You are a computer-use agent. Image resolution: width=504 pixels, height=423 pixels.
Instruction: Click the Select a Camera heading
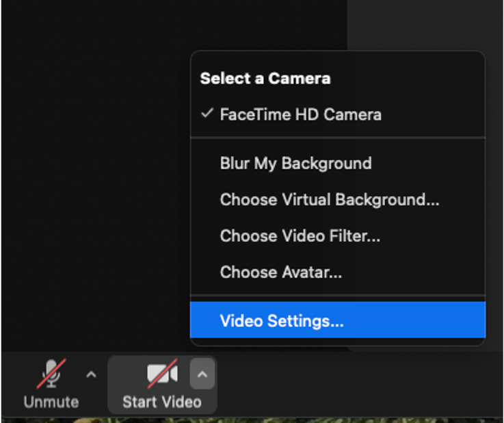pos(265,79)
